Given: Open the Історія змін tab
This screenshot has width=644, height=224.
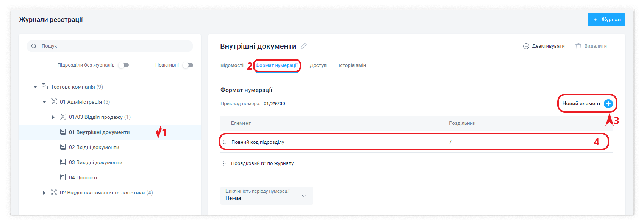Looking at the screenshot, I should [x=352, y=65].
